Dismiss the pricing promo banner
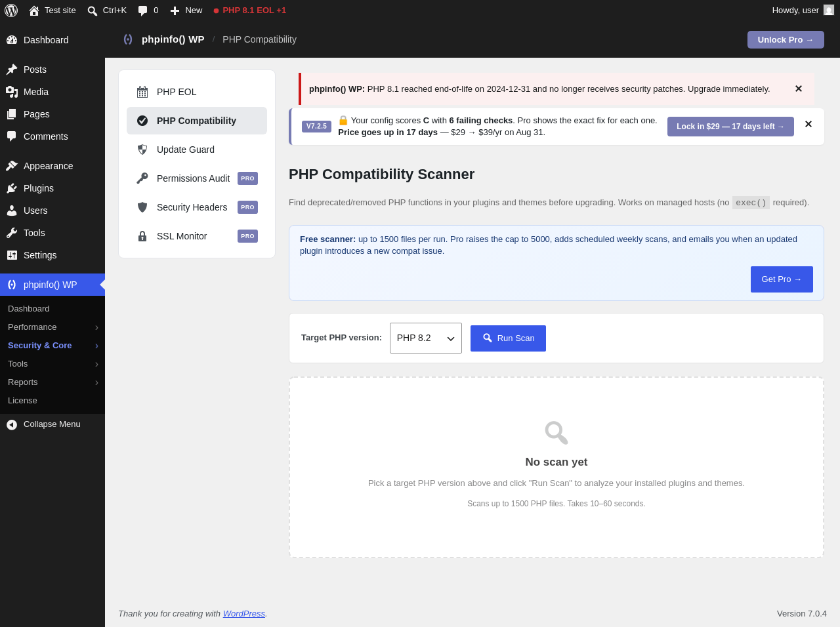The height and width of the screenshot is (627, 840). tap(808, 124)
